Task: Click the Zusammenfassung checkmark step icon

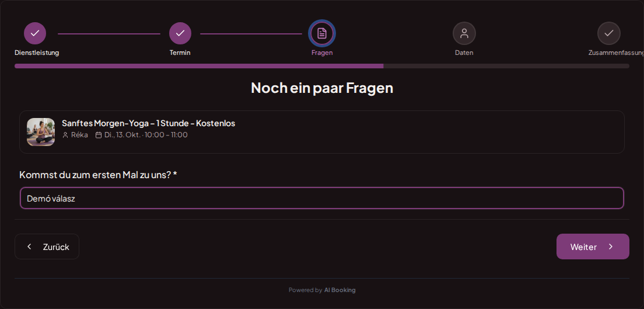Action: pyautogui.click(x=608, y=33)
